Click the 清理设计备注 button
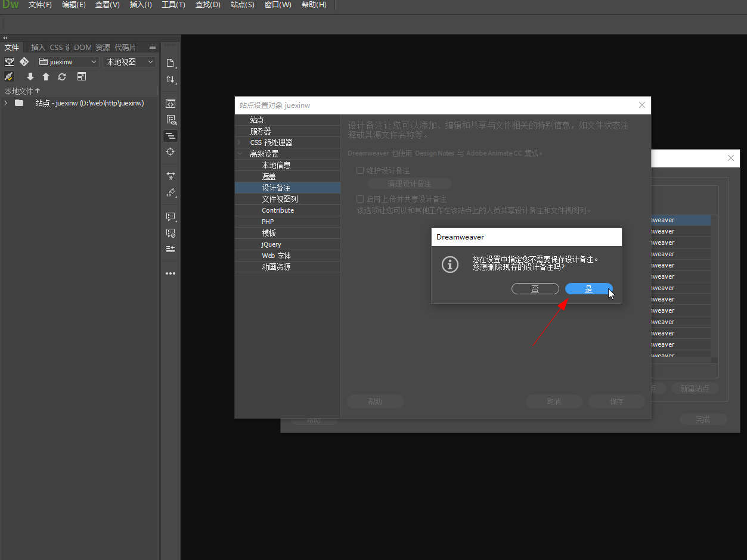The width and height of the screenshot is (747, 560). pos(410,183)
